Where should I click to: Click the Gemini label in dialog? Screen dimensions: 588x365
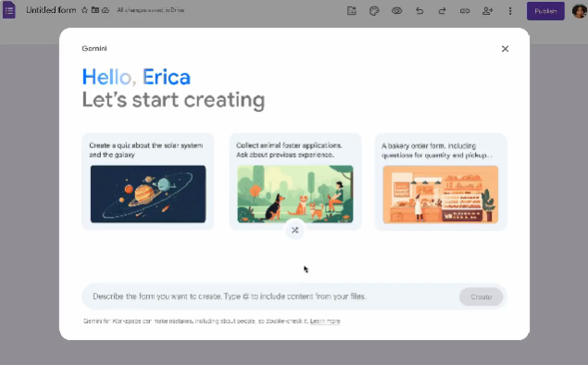(94, 48)
